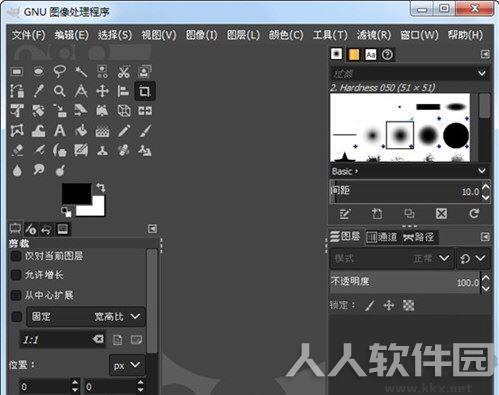Image resolution: width=499 pixels, height=395 pixels.
Task: Select the Bucket Fill tool
Action: pyautogui.click(x=81, y=130)
